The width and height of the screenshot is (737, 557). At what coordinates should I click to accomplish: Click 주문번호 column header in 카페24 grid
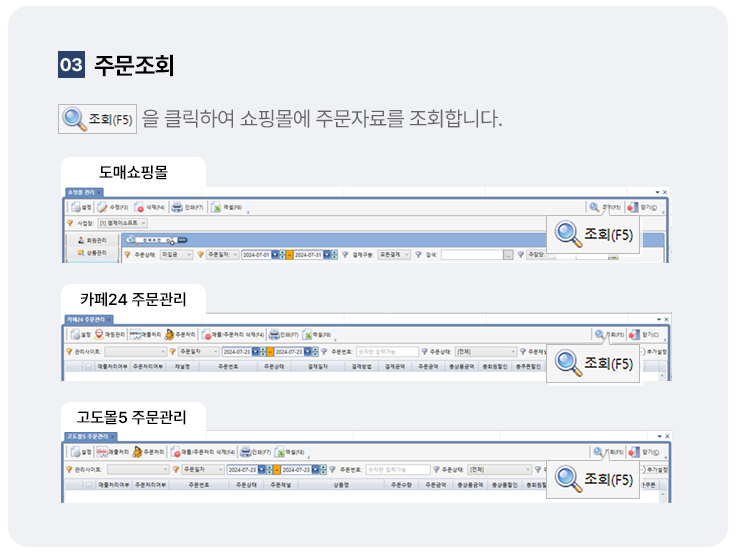(228, 367)
